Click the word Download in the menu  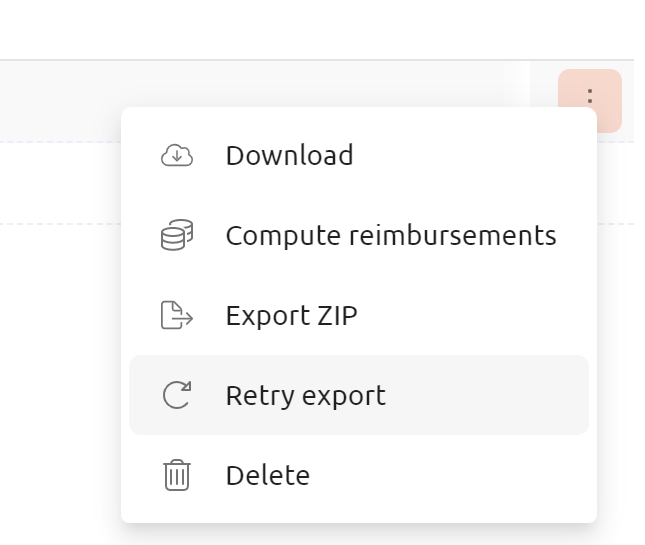(289, 155)
